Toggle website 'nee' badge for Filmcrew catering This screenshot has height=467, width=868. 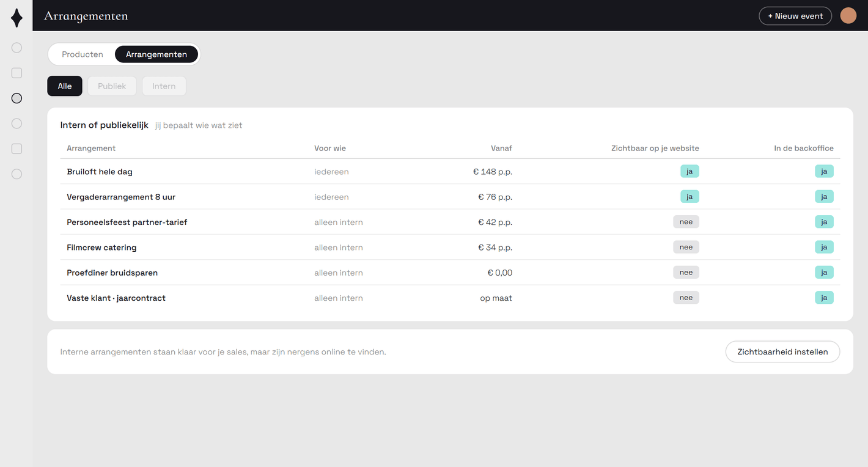(686, 247)
